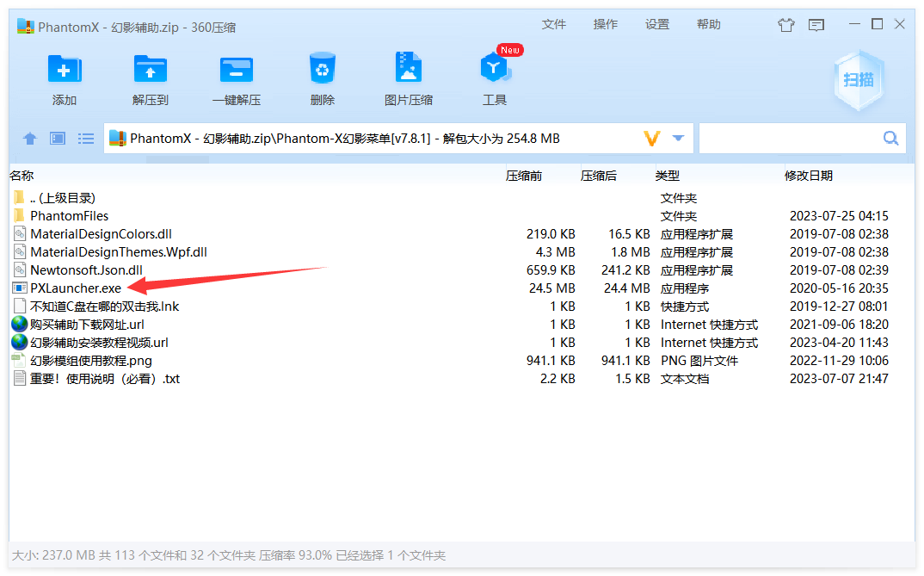The image size is (924, 576).
Task: Click the 解压到 (Extract to) icon
Action: click(151, 71)
